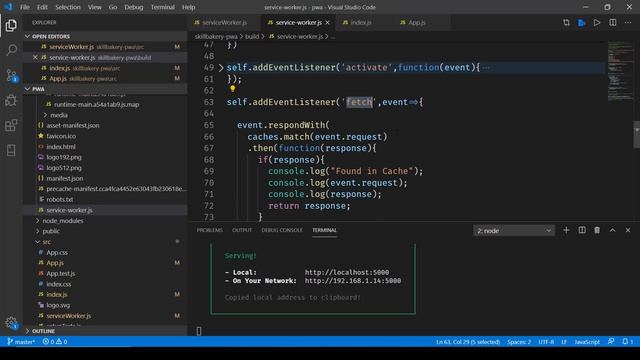Open robots.txt in the file tree
This screenshot has height=360, width=640.
tap(60, 200)
